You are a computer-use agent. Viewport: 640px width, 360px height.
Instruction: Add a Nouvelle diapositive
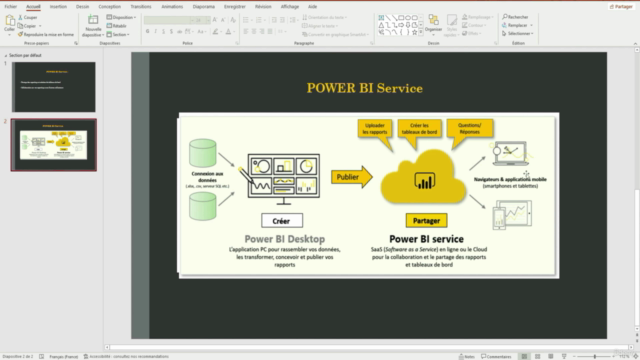tap(93, 26)
